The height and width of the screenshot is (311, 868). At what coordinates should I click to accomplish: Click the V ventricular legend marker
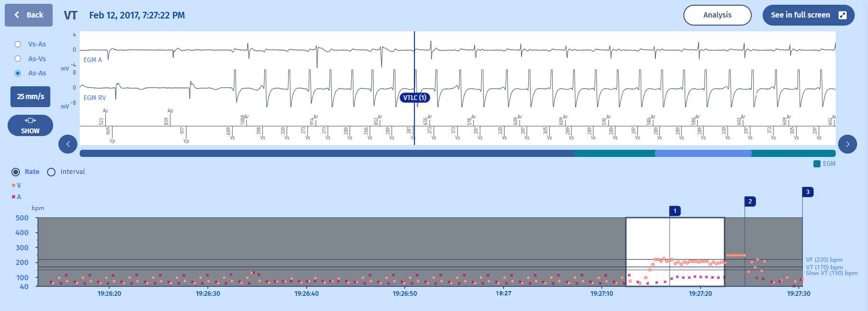tap(14, 185)
